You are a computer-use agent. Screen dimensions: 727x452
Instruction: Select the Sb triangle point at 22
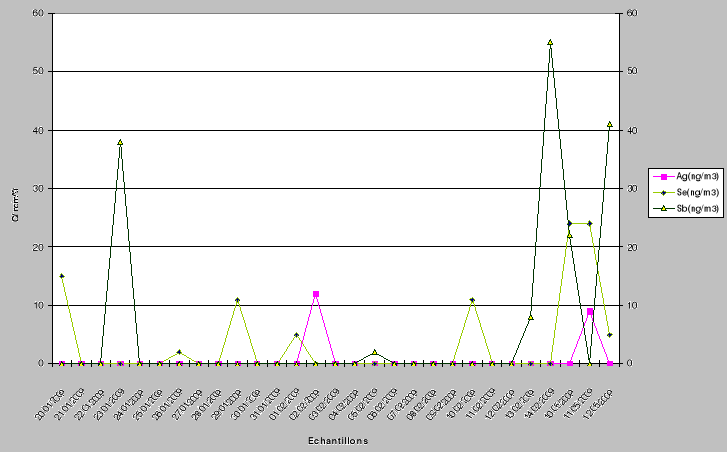pyautogui.click(x=570, y=236)
